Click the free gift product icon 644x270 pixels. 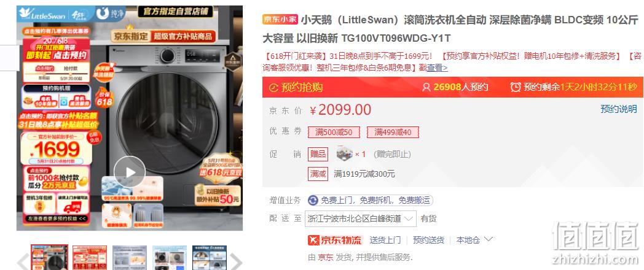(344, 154)
